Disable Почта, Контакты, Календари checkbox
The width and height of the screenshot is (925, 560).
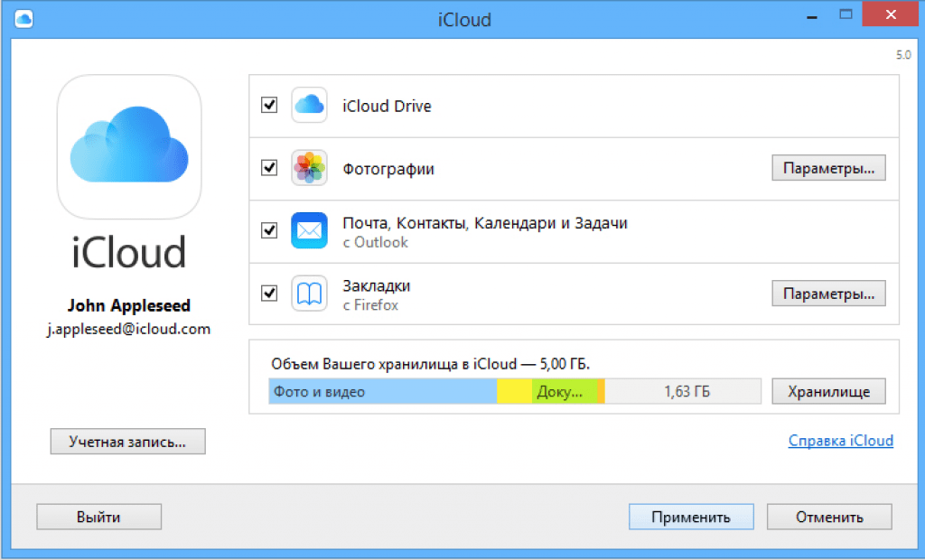269,230
